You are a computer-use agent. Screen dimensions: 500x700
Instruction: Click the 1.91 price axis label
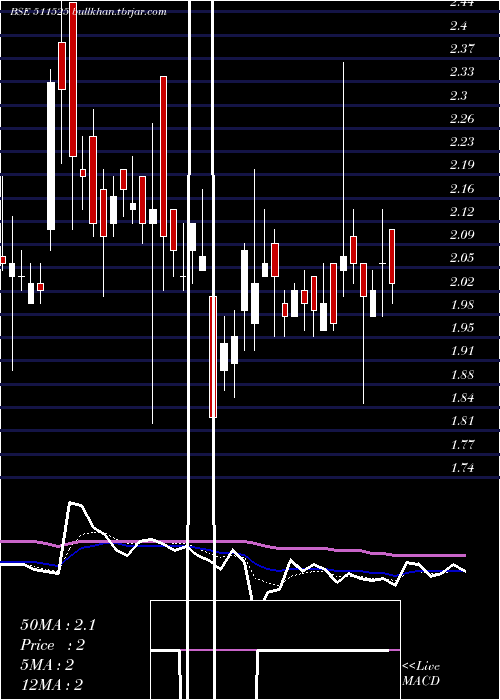coord(462,351)
